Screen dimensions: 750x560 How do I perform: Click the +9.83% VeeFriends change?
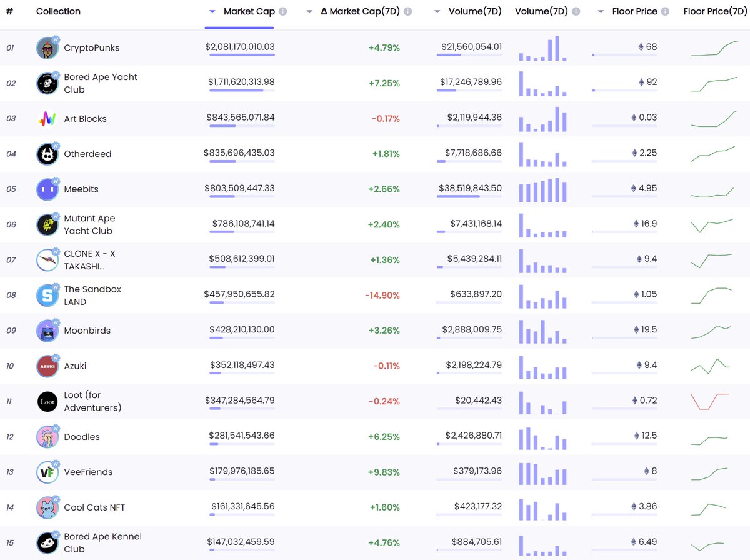(384, 472)
